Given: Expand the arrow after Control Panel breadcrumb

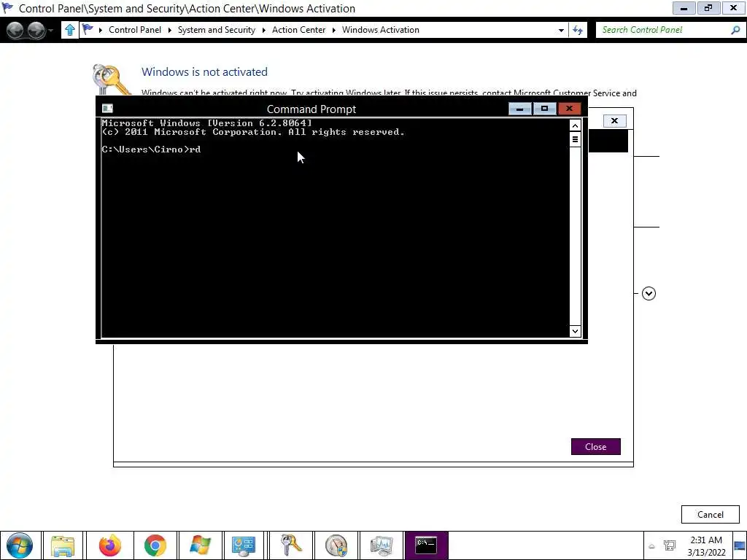Looking at the screenshot, I should click(169, 30).
